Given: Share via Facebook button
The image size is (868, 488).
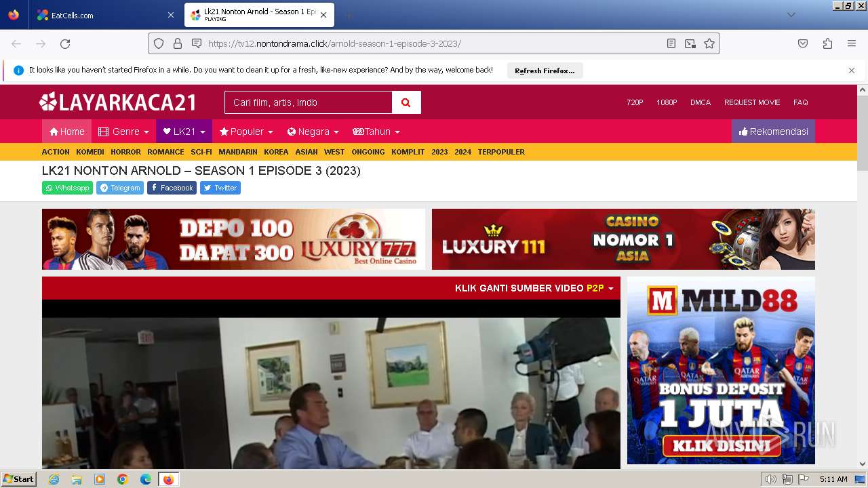Looking at the screenshot, I should [172, 188].
